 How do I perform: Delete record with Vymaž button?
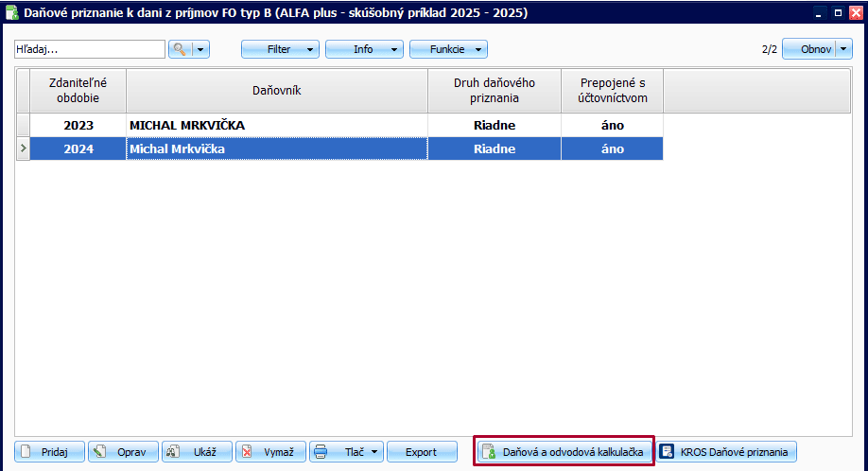coord(270,452)
